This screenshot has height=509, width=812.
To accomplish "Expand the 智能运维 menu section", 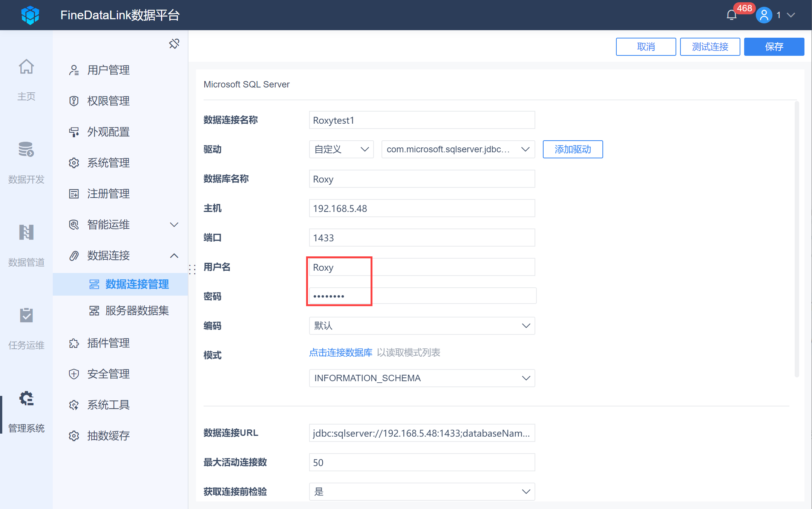I will (174, 225).
